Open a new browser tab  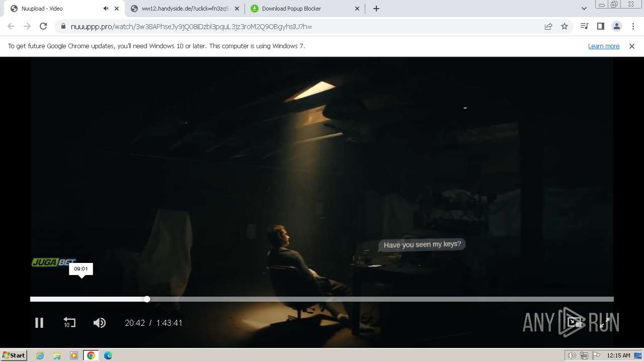pos(376,9)
